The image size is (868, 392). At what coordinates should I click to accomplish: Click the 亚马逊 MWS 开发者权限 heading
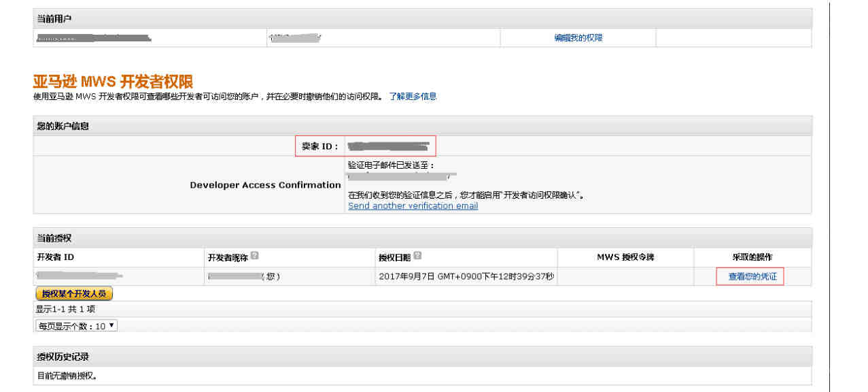coord(113,82)
